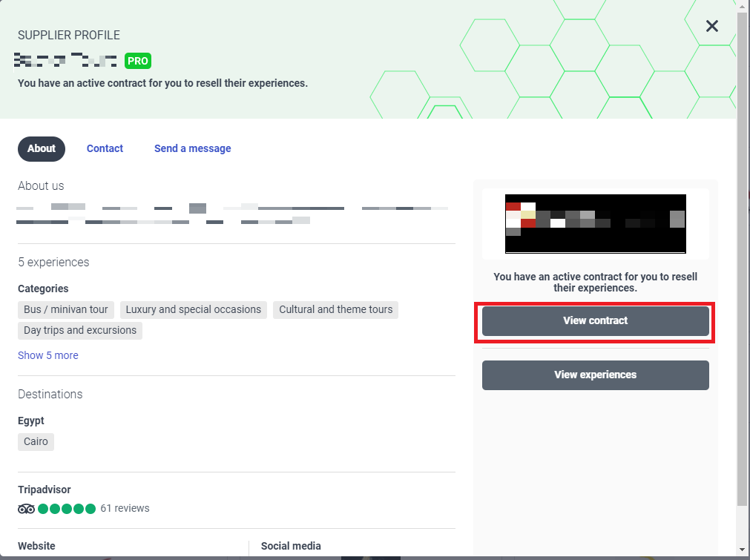Click the supplier logo thumbnail
The image size is (750, 560).
pos(595,223)
